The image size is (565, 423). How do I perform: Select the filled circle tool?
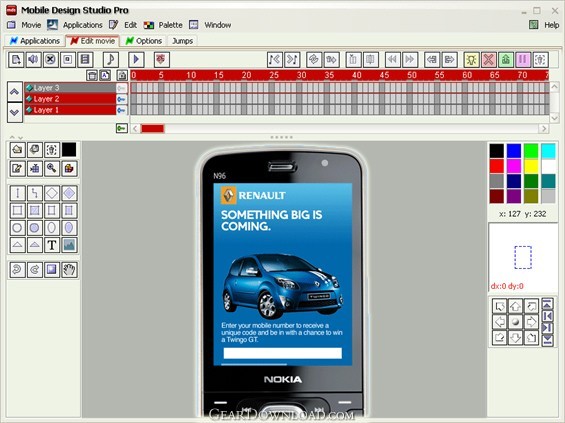[x=35, y=228]
